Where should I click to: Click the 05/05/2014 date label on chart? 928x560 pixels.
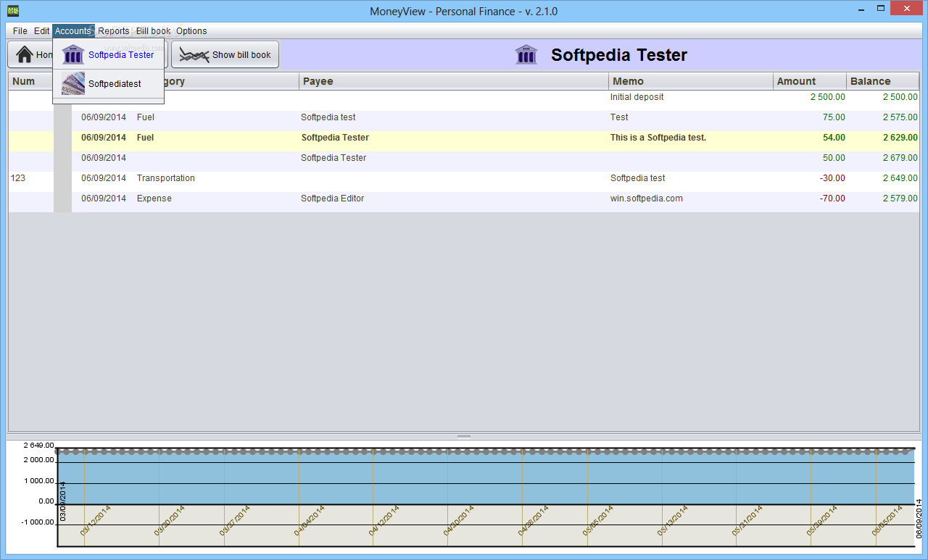pos(598,520)
